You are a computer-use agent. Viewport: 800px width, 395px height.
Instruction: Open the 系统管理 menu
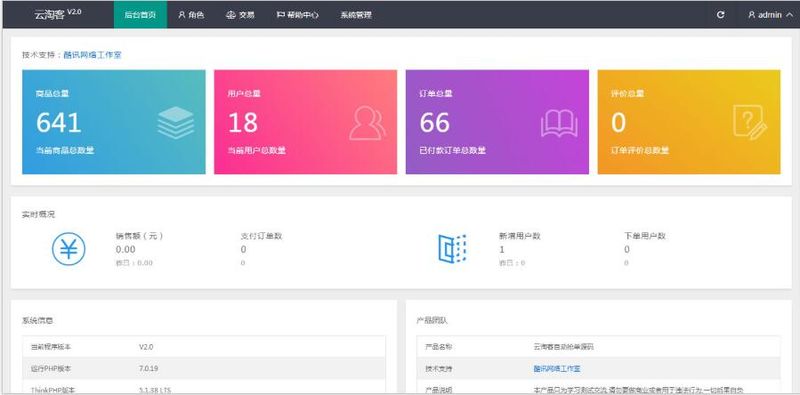(x=356, y=15)
